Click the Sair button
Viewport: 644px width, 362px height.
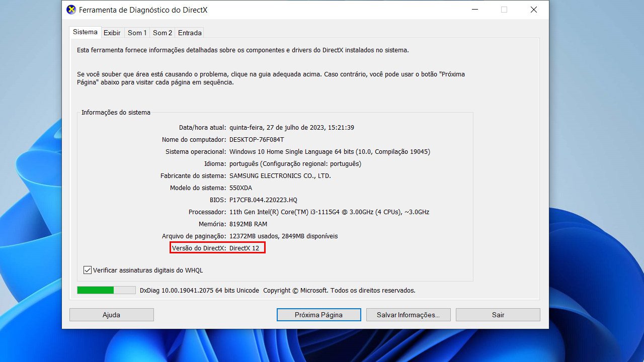pos(498,315)
